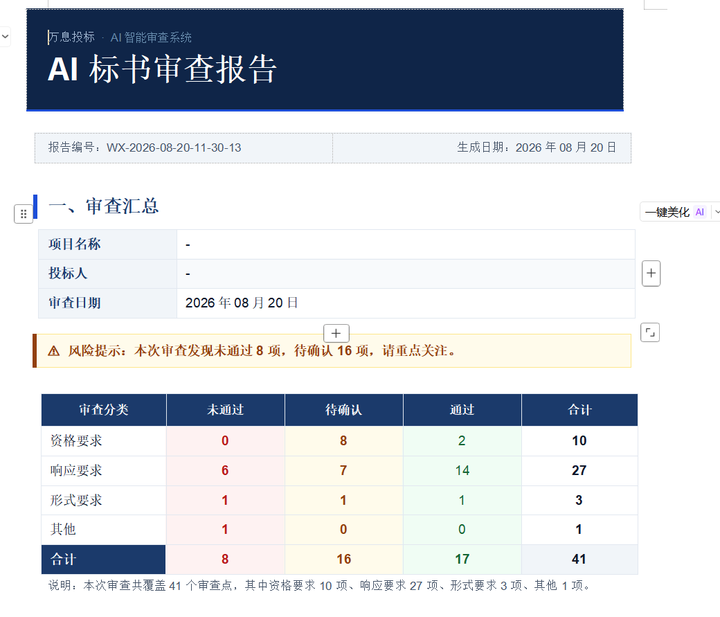
Task: Insert a row using the plus button below table
Action: (336, 333)
